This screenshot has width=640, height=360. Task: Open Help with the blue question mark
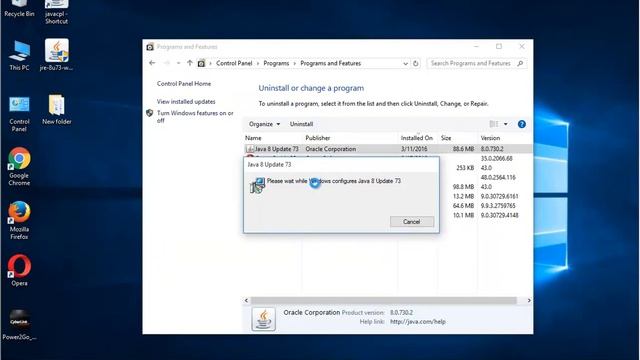522,124
